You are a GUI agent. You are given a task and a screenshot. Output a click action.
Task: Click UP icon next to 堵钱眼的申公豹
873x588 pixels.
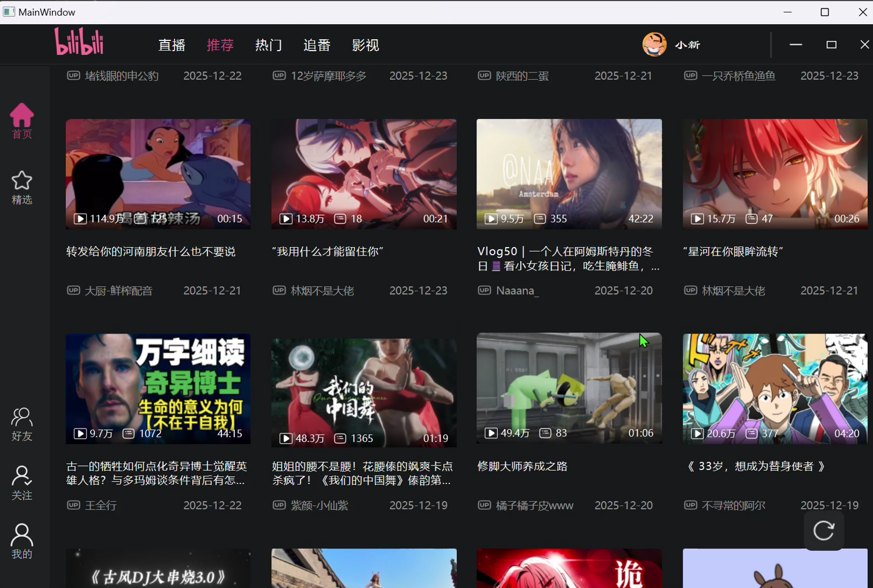coord(74,75)
